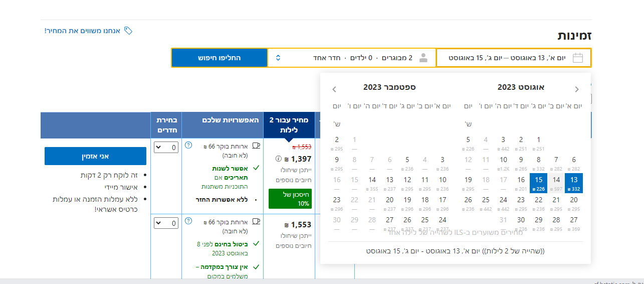Select August 14 in the calendar

click(x=556, y=183)
